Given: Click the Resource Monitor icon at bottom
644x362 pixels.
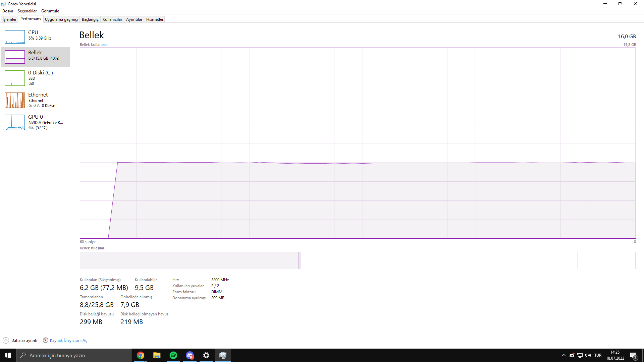Looking at the screenshot, I should 46,340.
